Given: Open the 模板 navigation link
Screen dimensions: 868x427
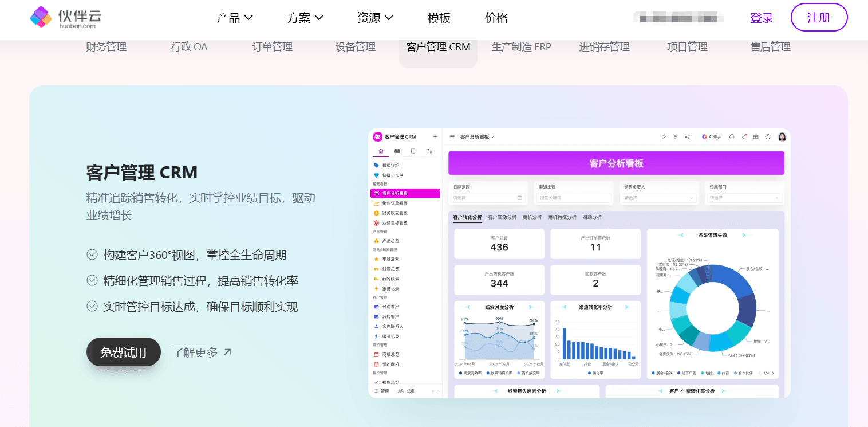Looking at the screenshot, I should (x=439, y=18).
